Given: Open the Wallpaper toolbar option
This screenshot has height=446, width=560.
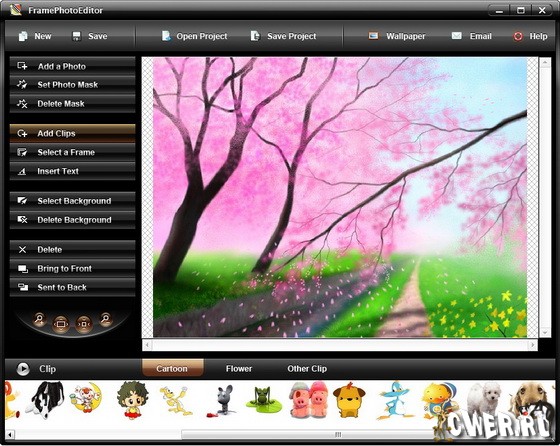Looking at the screenshot, I should [x=397, y=36].
